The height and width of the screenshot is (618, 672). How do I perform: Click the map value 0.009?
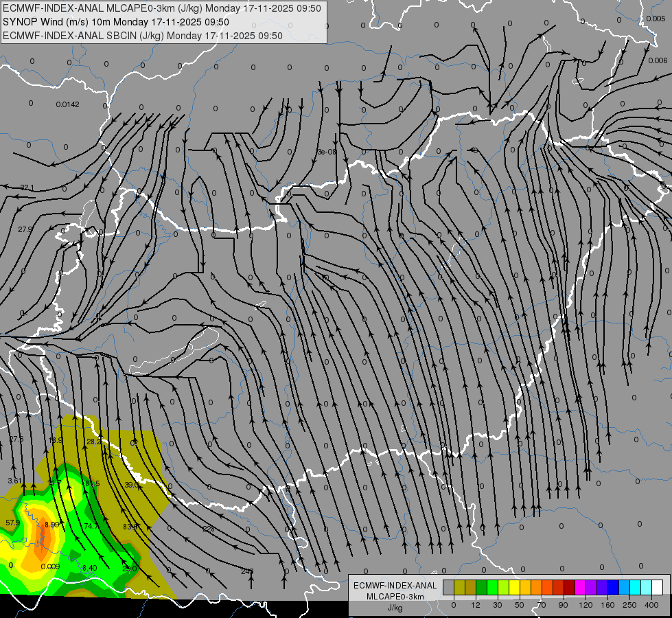[x=50, y=566]
